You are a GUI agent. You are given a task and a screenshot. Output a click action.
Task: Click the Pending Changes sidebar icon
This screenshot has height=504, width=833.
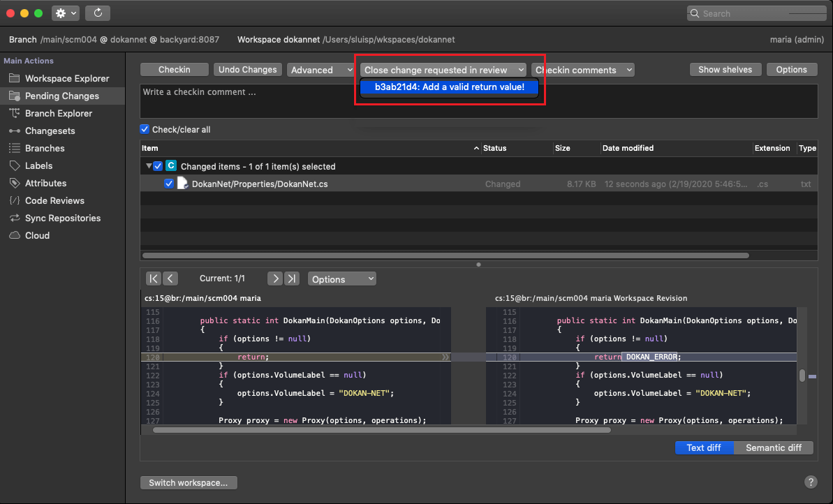[x=15, y=96]
